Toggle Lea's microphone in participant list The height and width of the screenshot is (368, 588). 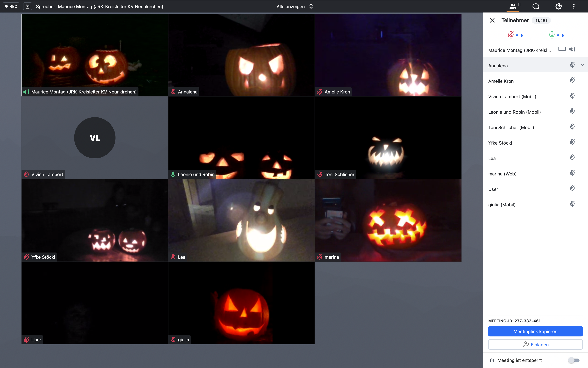point(572,157)
